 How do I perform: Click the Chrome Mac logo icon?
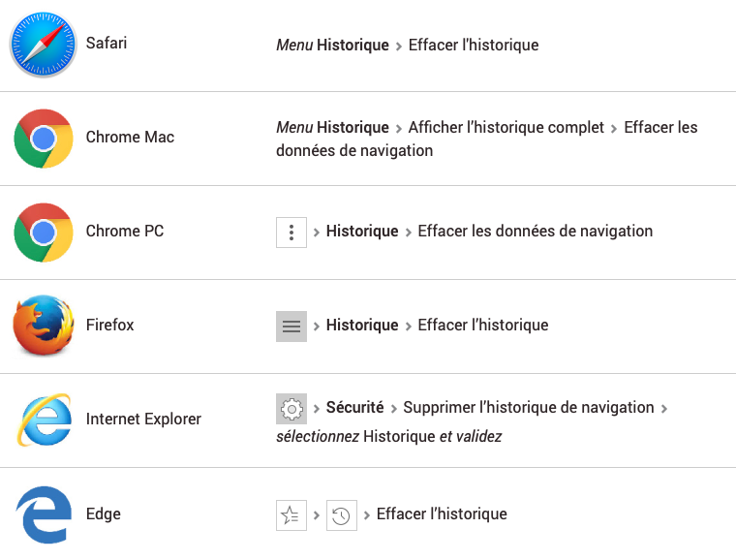44,139
